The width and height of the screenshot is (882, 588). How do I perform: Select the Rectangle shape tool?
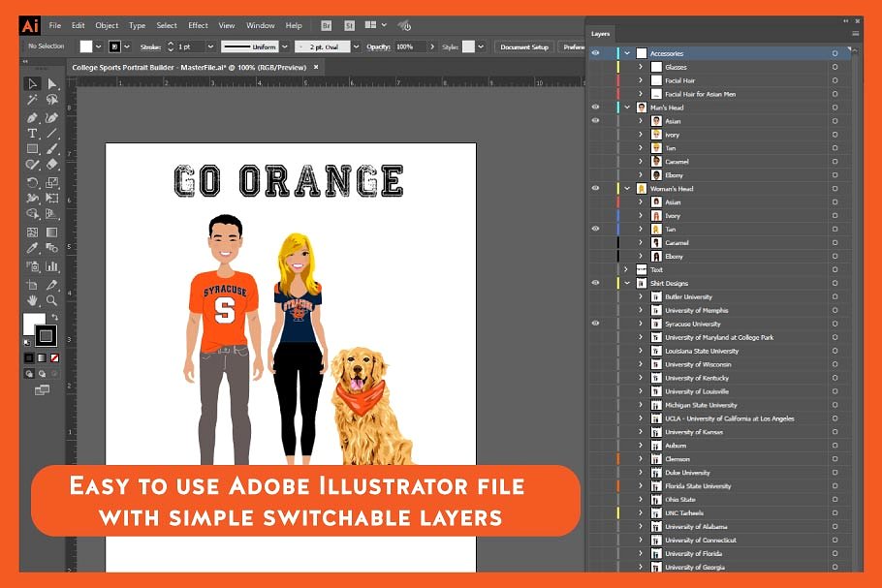pos(32,149)
